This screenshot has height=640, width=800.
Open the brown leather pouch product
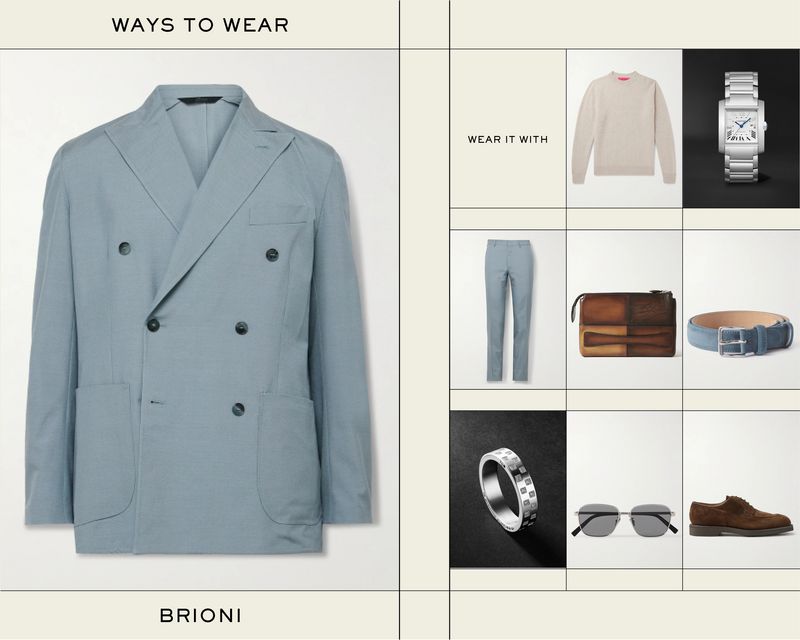pos(624,310)
